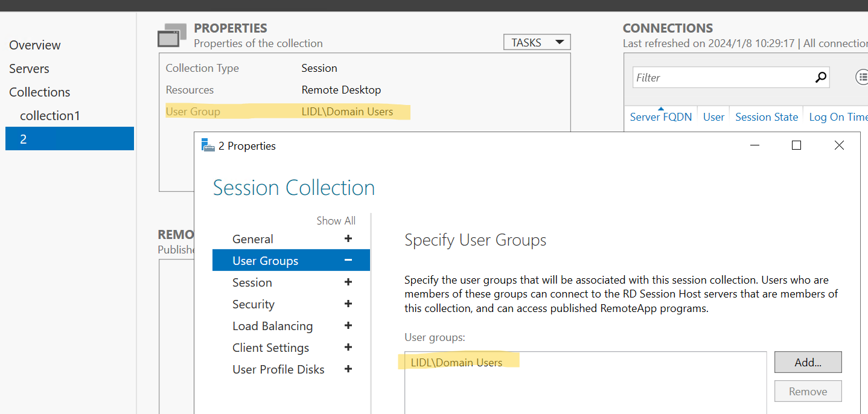Open the Overview page in sidebar

[x=35, y=45]
